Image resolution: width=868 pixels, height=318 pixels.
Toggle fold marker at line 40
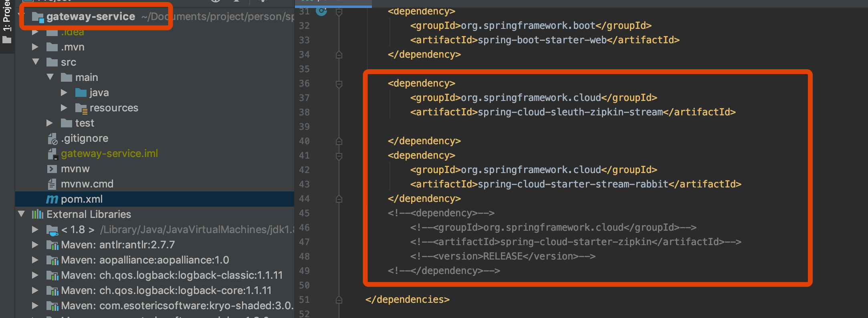[339, 141]
